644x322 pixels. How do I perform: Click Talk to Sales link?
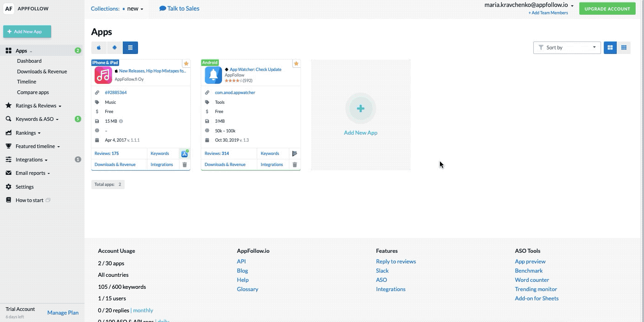coord(180,8)
